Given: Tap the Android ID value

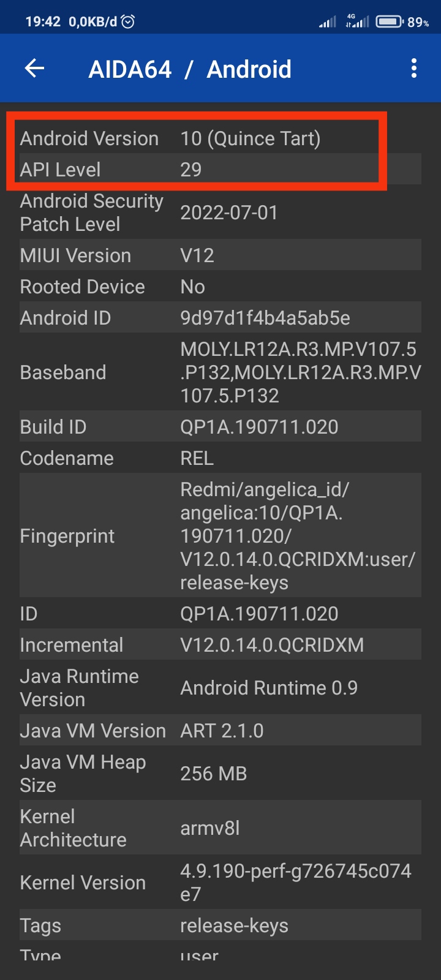Looking at the screenshot, I should [265, 318].
